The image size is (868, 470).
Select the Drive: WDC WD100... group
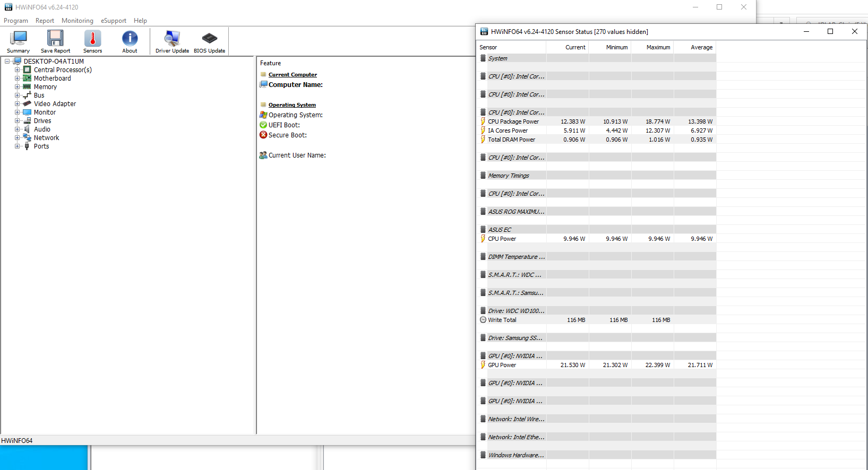point(597,311)
